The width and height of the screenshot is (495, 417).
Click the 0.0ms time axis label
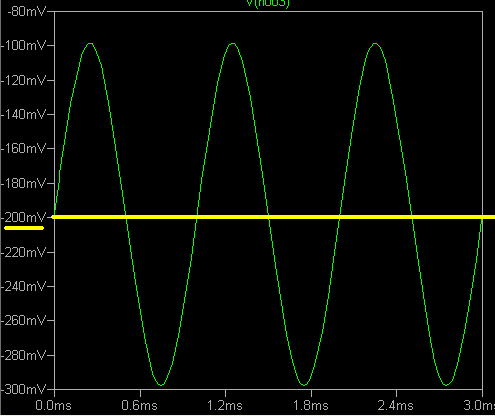coord(53,405)
